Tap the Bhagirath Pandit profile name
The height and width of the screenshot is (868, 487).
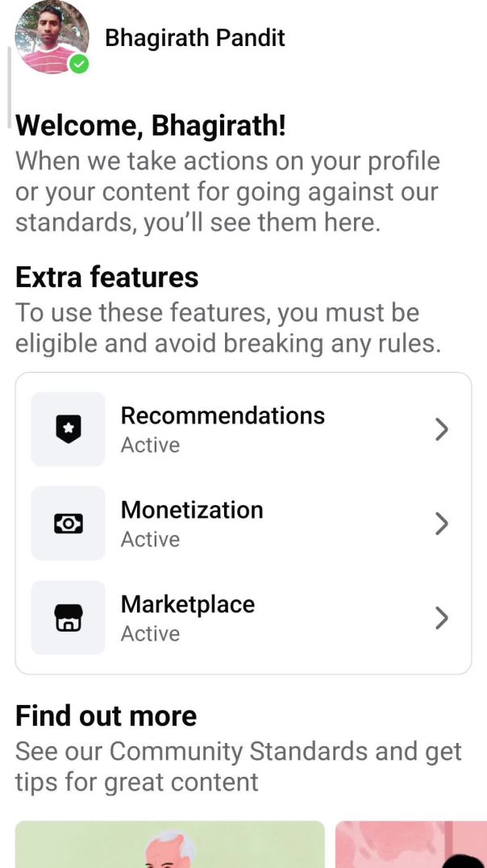pos(195,38)
